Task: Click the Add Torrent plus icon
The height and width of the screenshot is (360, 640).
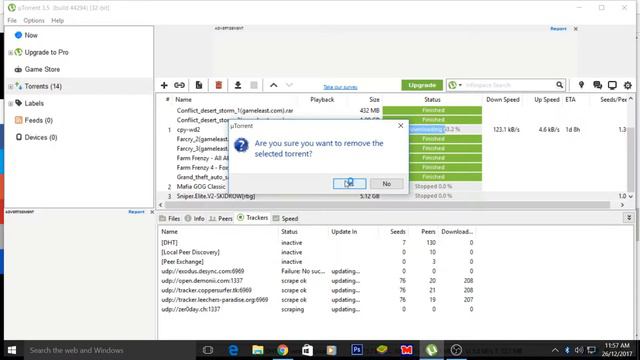Action: tap(164, 85)
